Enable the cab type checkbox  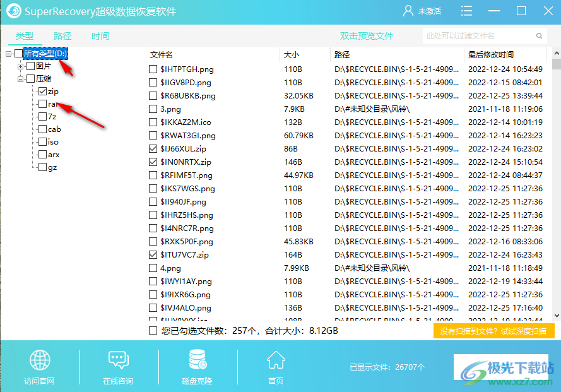pyautogui.click(x=42, y=129)
